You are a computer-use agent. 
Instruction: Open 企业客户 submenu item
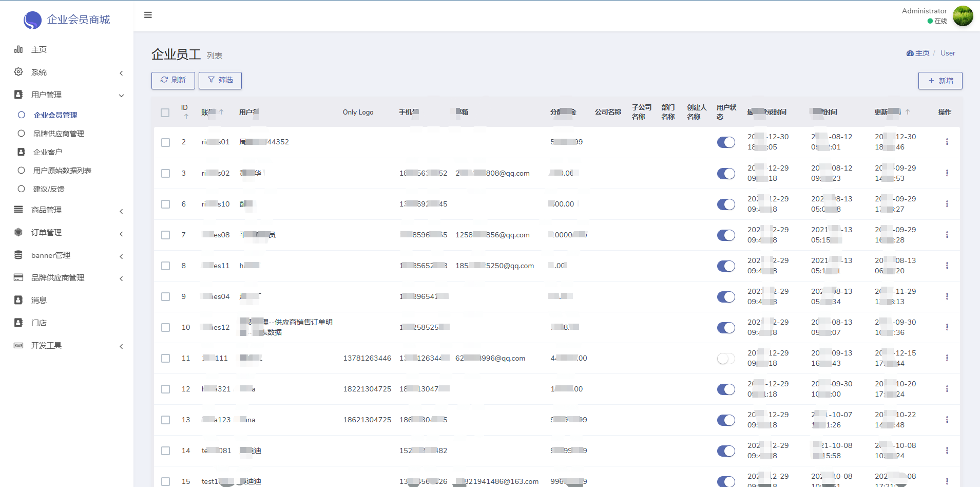pyautogui.click(x=48, y=152)
